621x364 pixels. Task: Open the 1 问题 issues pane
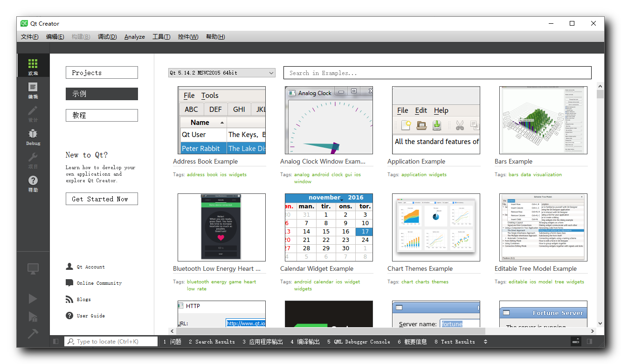(x=172, y=342)
